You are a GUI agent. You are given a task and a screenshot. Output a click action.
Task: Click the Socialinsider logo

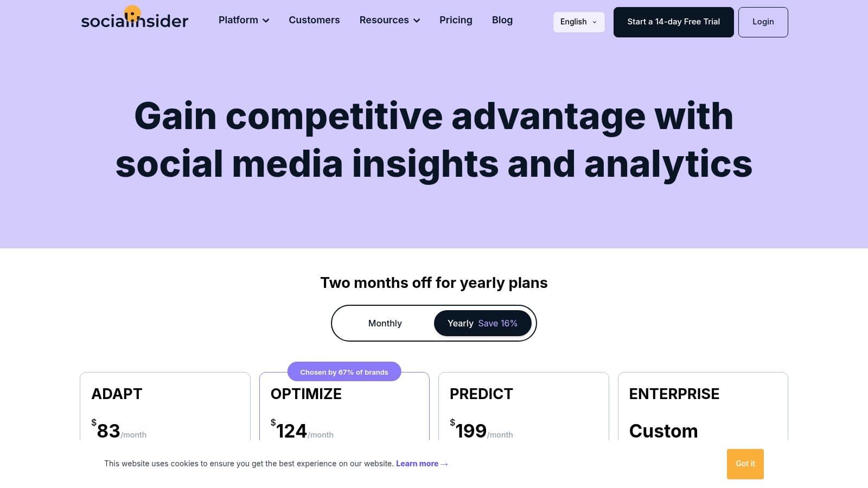tap(135, 20)
